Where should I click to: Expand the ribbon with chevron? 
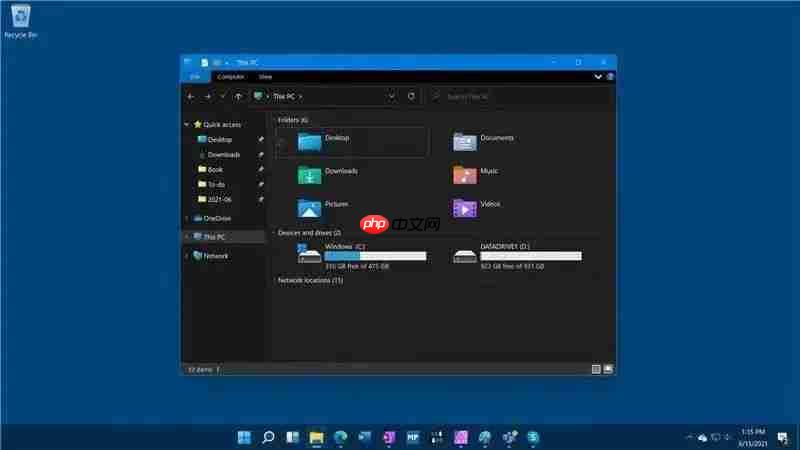598,77
